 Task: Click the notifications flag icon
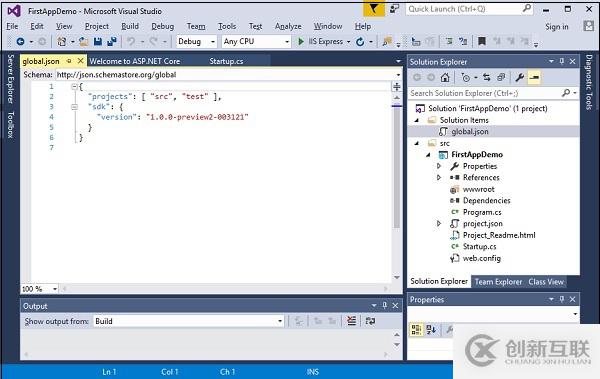(373, 9)
